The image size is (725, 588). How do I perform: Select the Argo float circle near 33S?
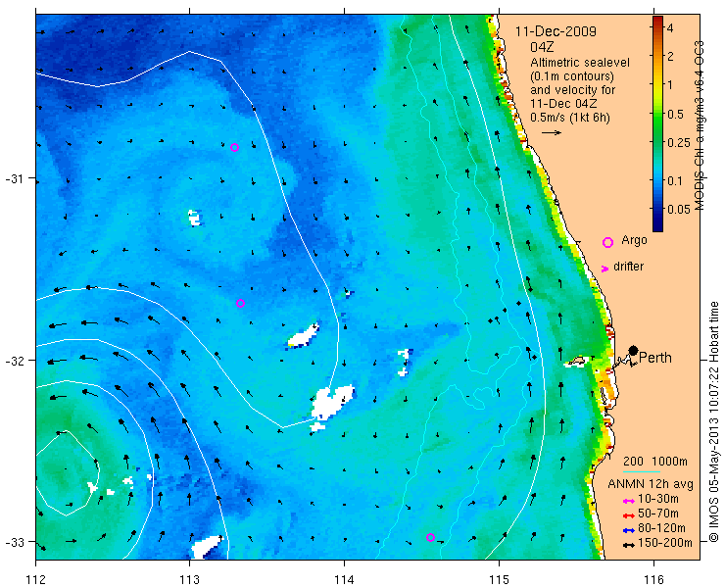click(x=430, y=537)
